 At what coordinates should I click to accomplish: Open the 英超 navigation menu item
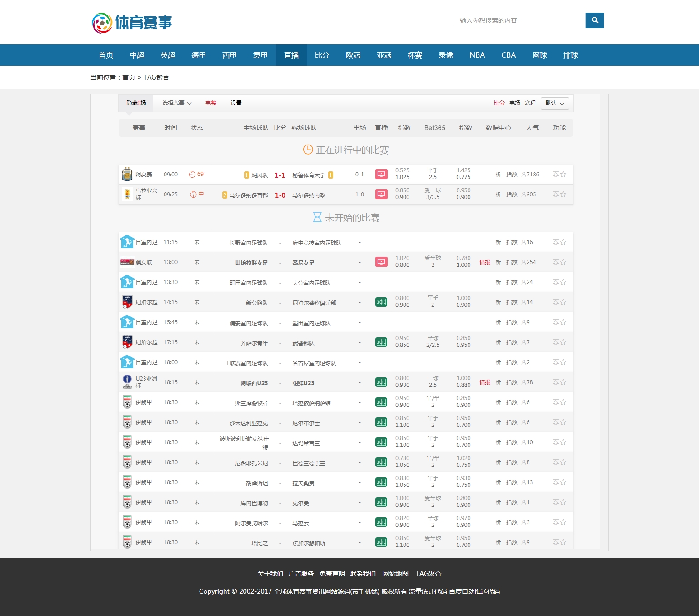point(167,55)
